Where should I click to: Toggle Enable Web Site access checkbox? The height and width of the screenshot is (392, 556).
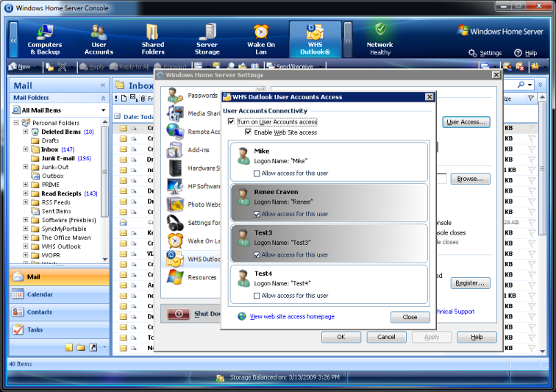(x=249, y=132)
